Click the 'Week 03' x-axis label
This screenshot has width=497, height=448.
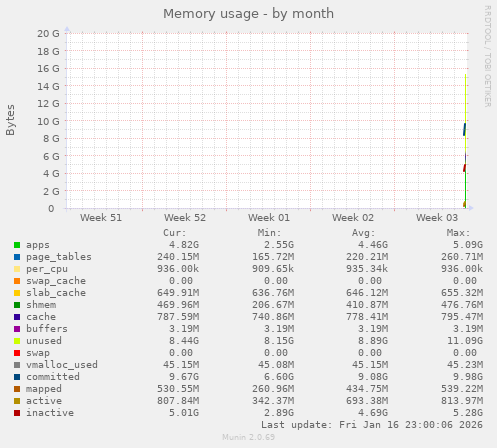click(x=437, y=218)
